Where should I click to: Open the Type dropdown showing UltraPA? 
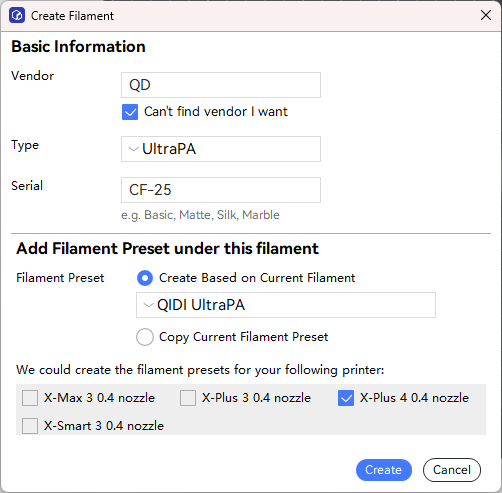click(221, 149)
